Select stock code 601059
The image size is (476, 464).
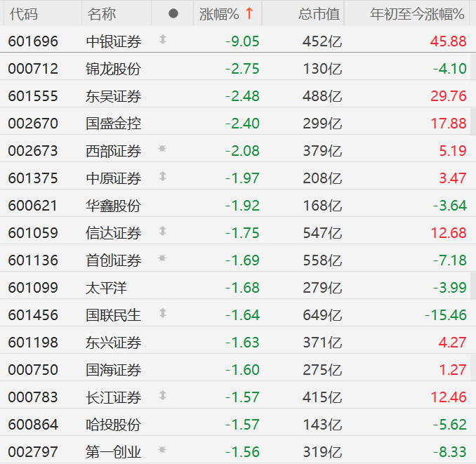pos(33,233)
